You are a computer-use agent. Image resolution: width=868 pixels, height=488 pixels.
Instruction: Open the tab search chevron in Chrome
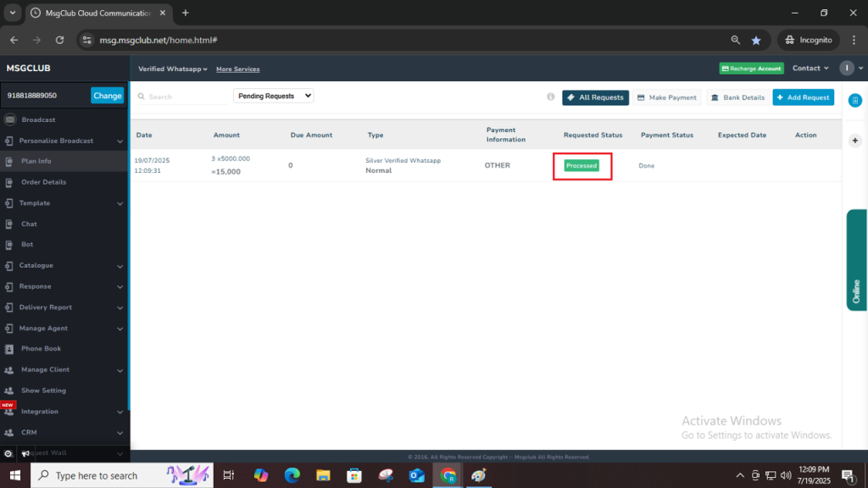[x=12, y=13]
